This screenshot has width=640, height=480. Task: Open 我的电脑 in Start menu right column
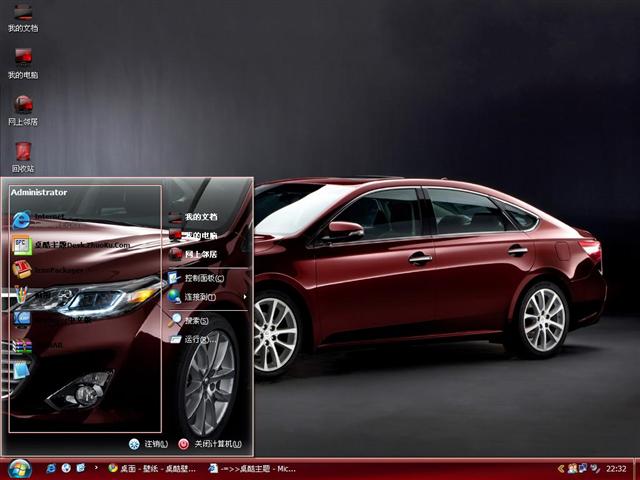coord(193,236)
